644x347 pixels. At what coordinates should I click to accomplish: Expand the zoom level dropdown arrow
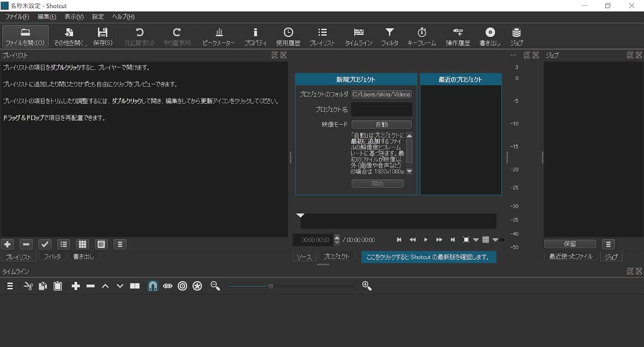[x=476, y=240]
